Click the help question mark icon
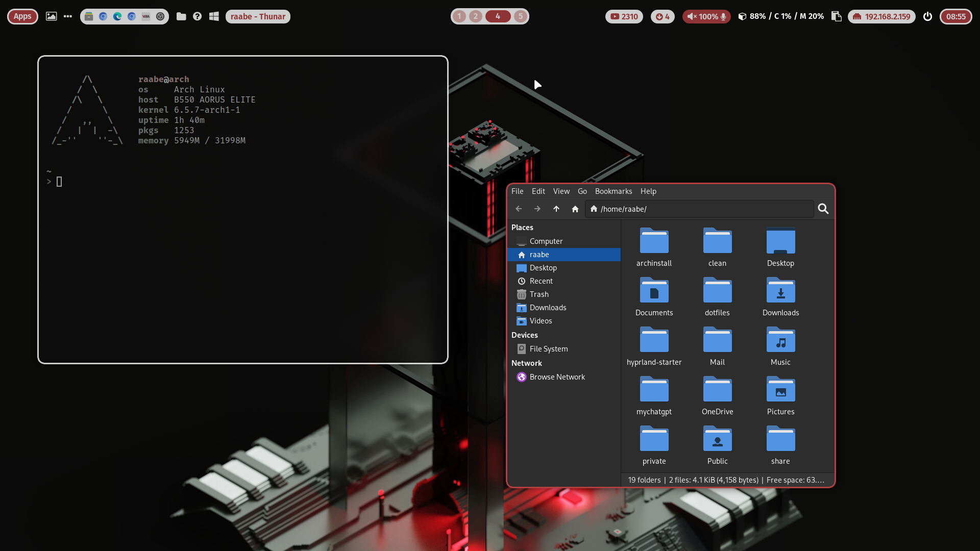980x551 pixels. [197, 16]
